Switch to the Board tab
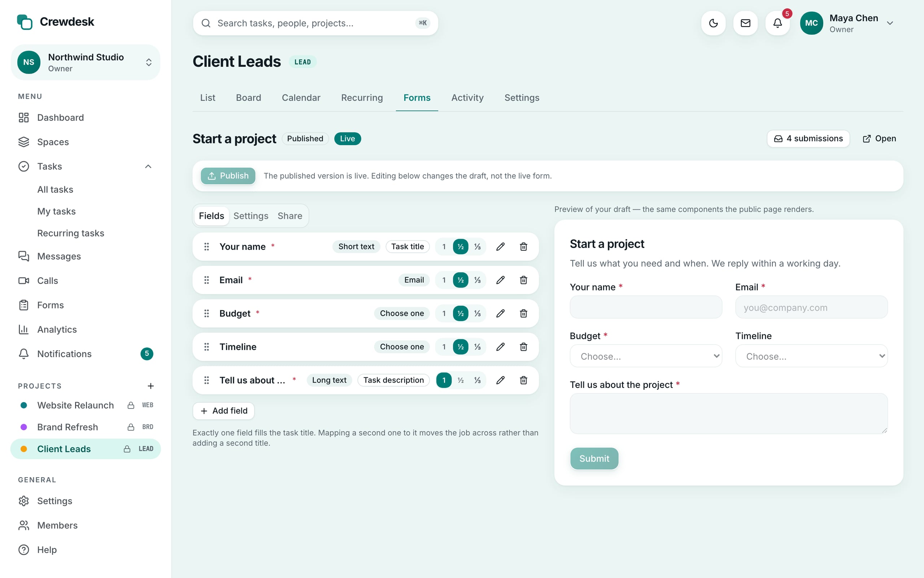This screenshot has width=924, height=578. pos(249,98)
